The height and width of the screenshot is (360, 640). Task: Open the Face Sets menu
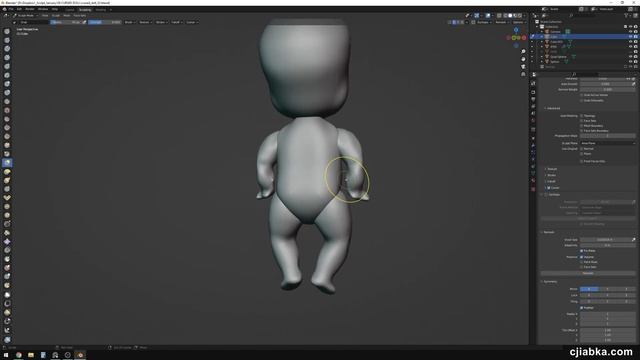[80, 16]
